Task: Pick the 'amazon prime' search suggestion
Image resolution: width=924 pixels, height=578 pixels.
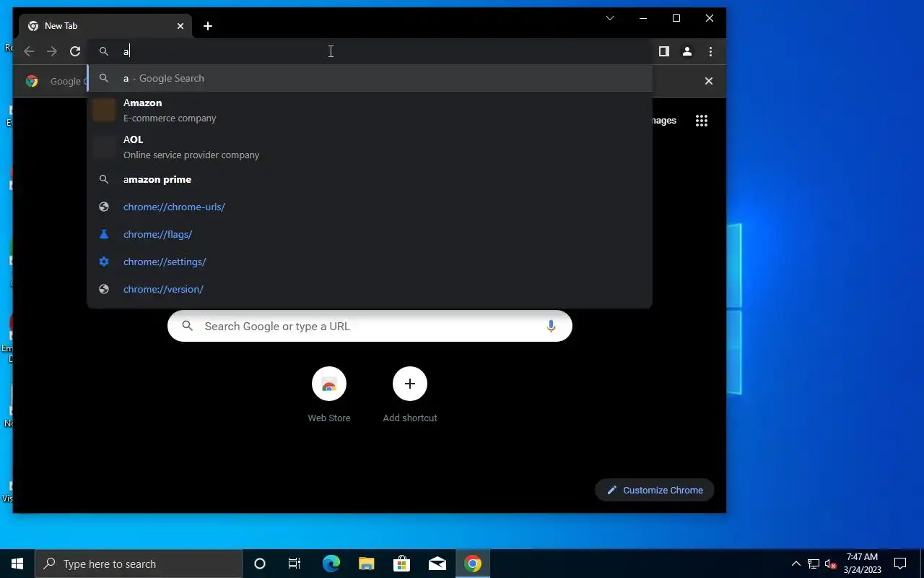Action: pos(370,179)
